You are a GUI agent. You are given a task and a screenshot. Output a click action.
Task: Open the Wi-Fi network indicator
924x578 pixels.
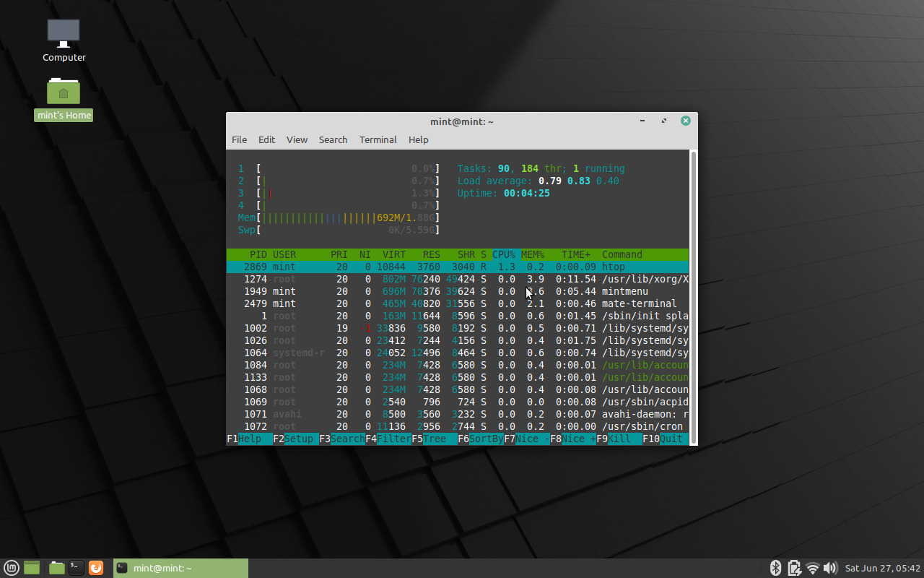[813, 568]
